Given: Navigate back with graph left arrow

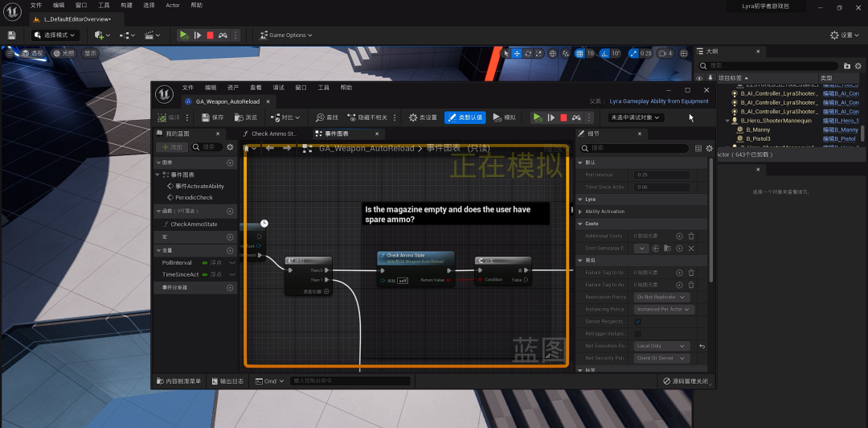Looking at the screenshot, I should [269, 148].
